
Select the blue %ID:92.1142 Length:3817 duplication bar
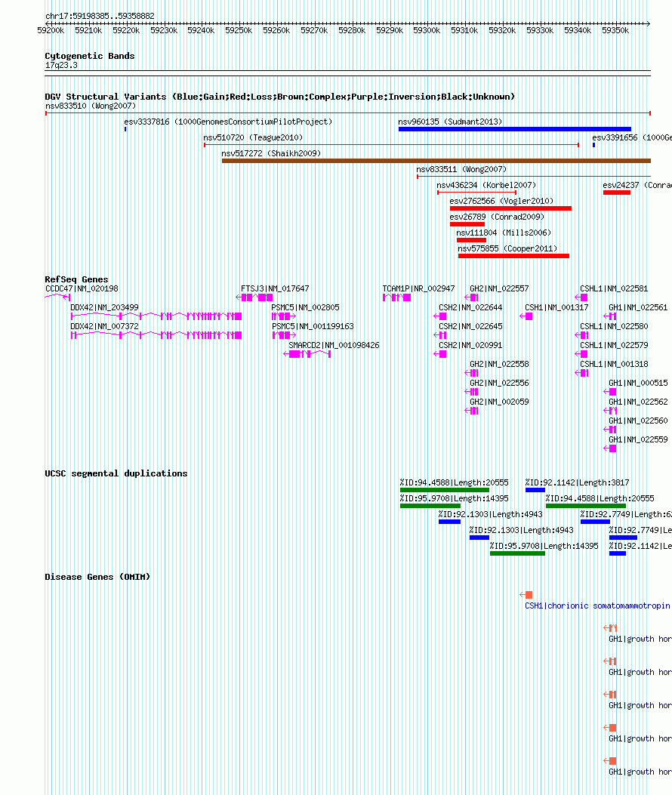[535, 490]
